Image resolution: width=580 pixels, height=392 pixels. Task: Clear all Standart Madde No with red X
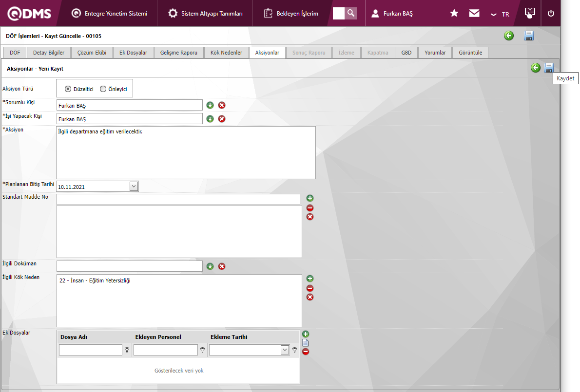pyautogui.click(x=310, y=217)
